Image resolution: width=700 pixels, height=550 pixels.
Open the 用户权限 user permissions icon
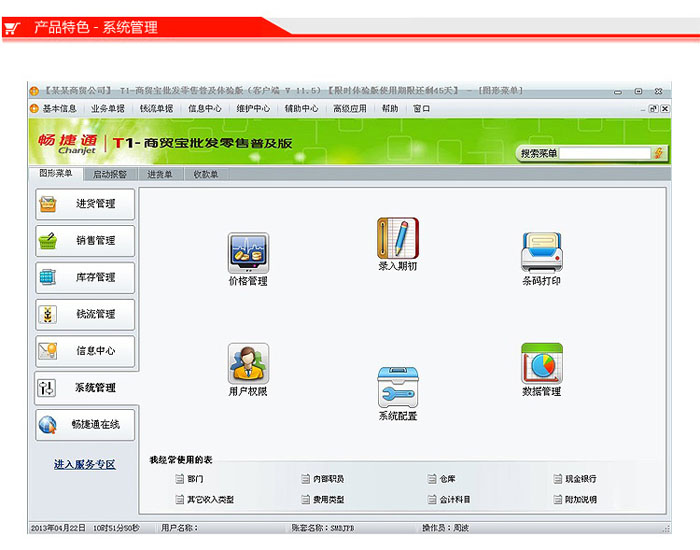[x=248, y=370]
